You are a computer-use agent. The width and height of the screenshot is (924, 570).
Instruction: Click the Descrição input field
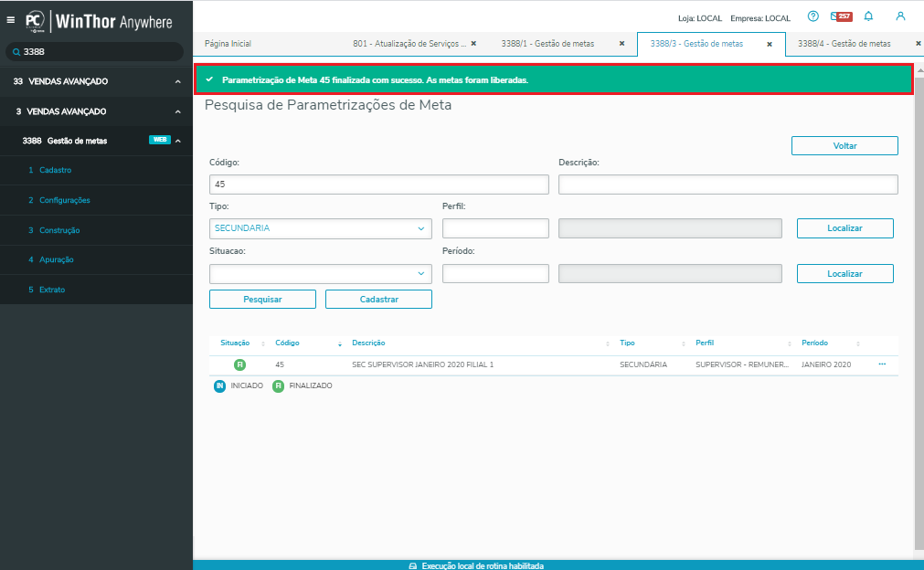(x=728, y=185)
